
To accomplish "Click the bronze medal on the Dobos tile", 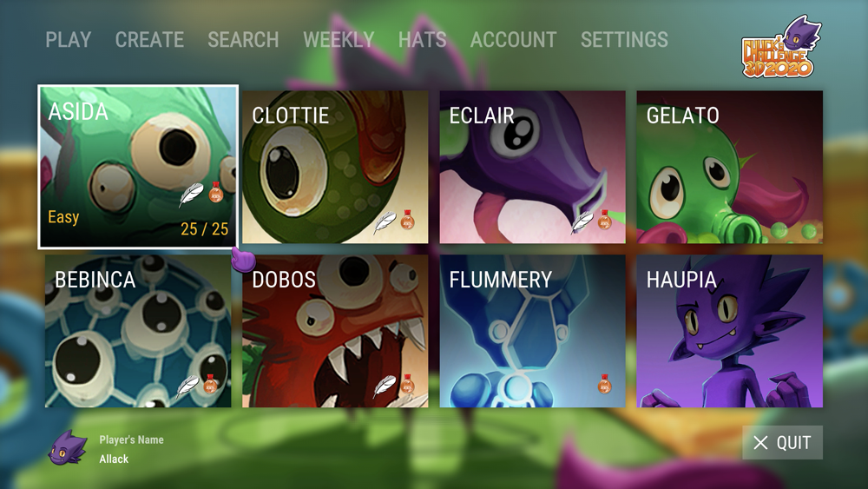I will click(x=407, y=384).
